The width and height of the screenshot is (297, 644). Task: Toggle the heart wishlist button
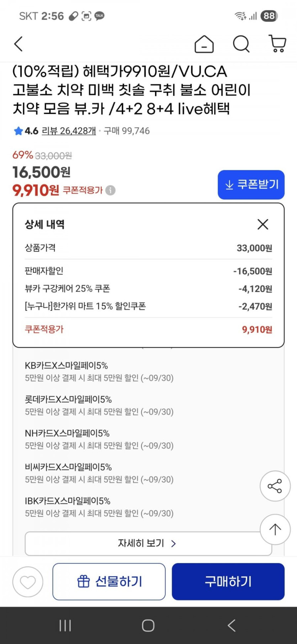28,582
